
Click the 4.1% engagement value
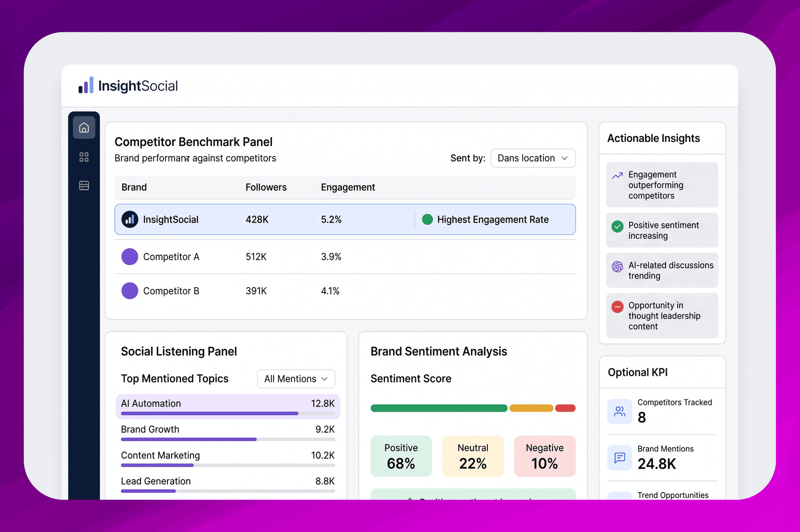tap(330, 290)
